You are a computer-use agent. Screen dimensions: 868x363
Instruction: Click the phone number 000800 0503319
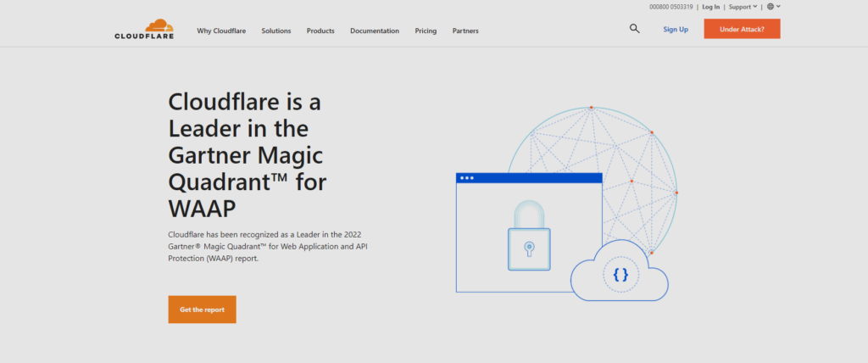[671, 7]
